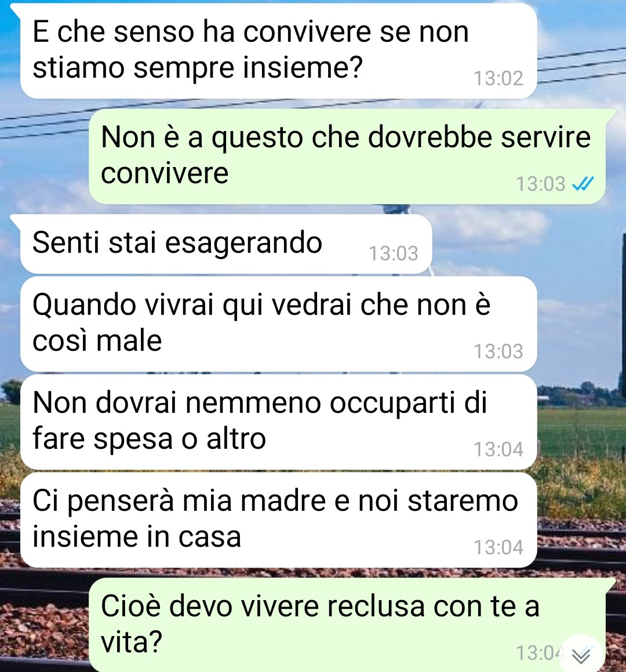Image resolution: width=626 pixels, height=672 pixels.
Task: Tap message 'Quando vivrai qui vedrai'
Action: click(x=278, y=324)
